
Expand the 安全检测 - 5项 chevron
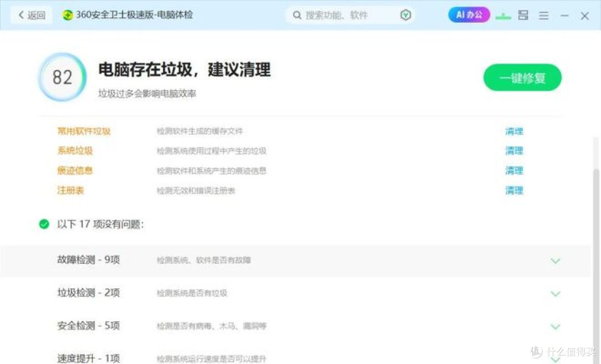[555, 327]
